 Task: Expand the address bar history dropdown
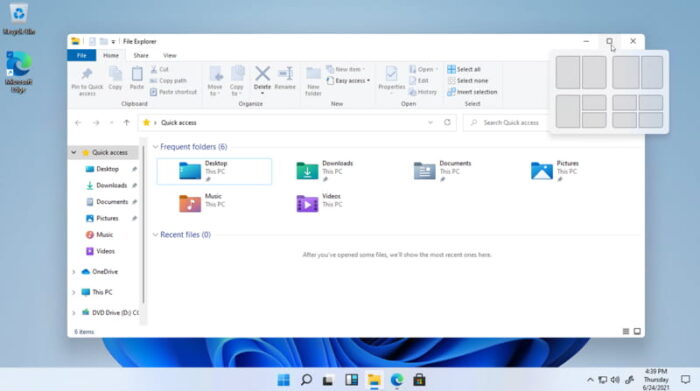[x=430, y=122]
